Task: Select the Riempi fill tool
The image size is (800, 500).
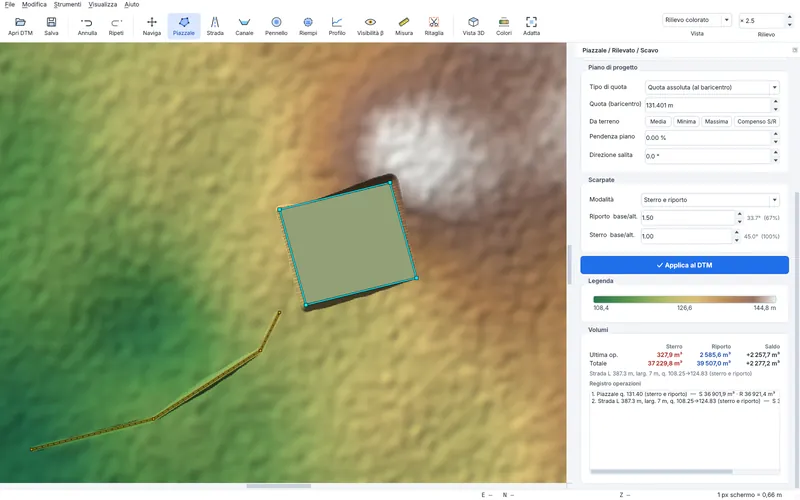Action: pyautogui.click(x=308, y=26)
